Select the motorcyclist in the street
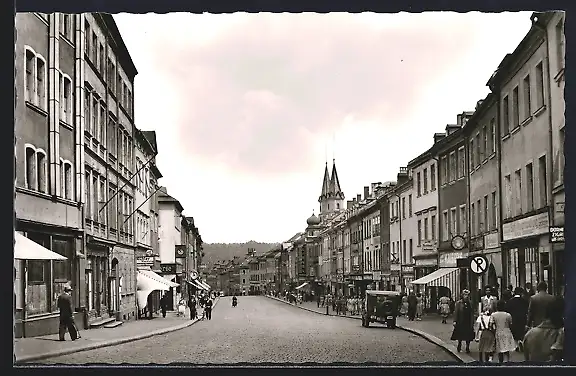This screenshot has height=376, width=576. click(x=234, y=301)
